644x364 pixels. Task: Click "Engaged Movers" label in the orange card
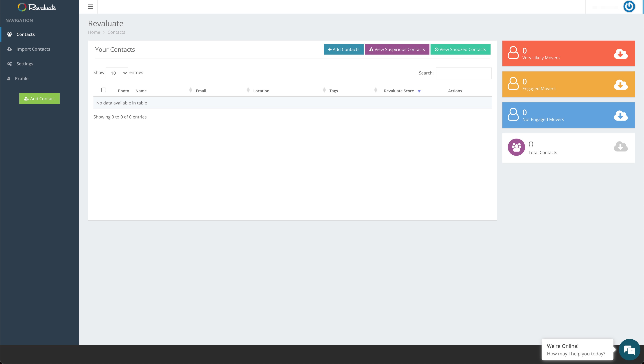coord(539,89)
